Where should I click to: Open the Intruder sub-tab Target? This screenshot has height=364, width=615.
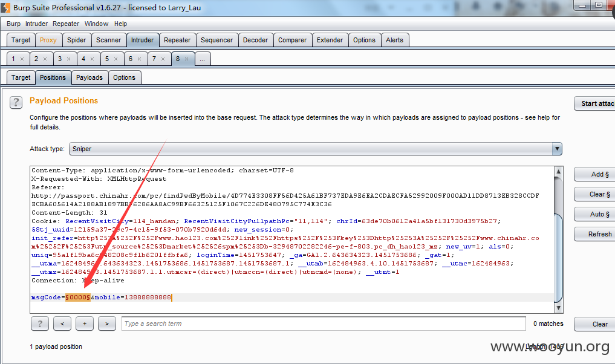(21, 77)
